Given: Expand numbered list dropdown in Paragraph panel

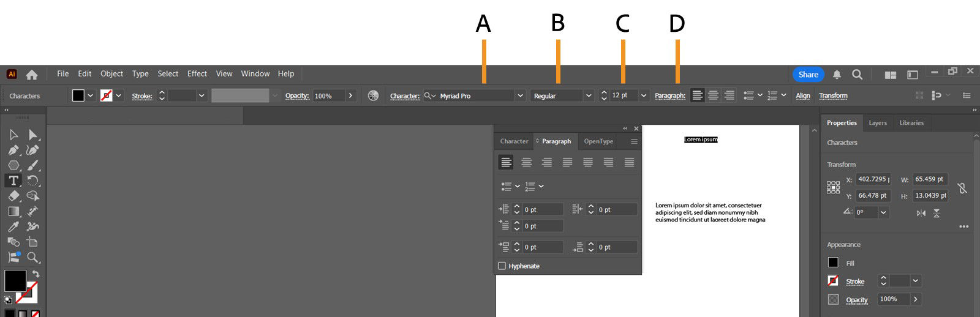Looking at the screenshot, I should tap(541, 186).
